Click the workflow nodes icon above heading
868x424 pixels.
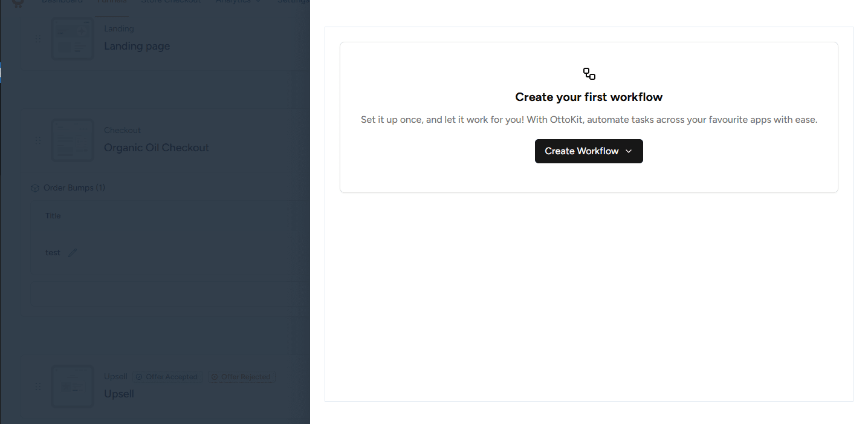pyautogui.click(x=589, y=74)
